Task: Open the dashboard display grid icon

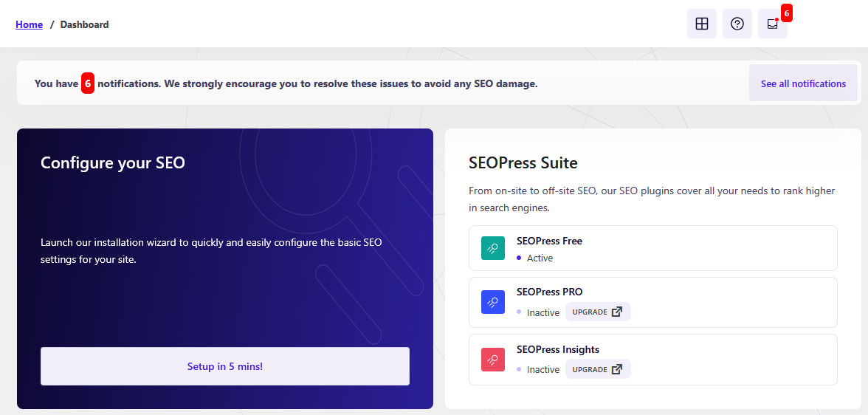Action: tap(701, 24)
